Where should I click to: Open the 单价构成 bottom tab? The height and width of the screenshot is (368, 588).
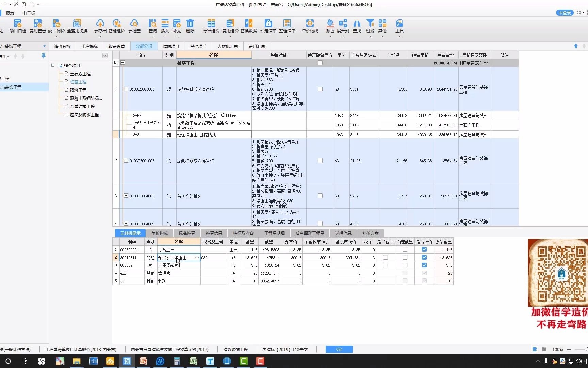[x=160, y=233]
